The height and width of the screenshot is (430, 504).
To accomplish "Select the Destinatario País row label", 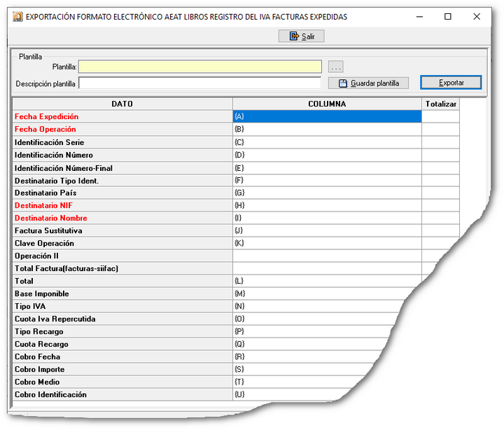I will (122, 193).
